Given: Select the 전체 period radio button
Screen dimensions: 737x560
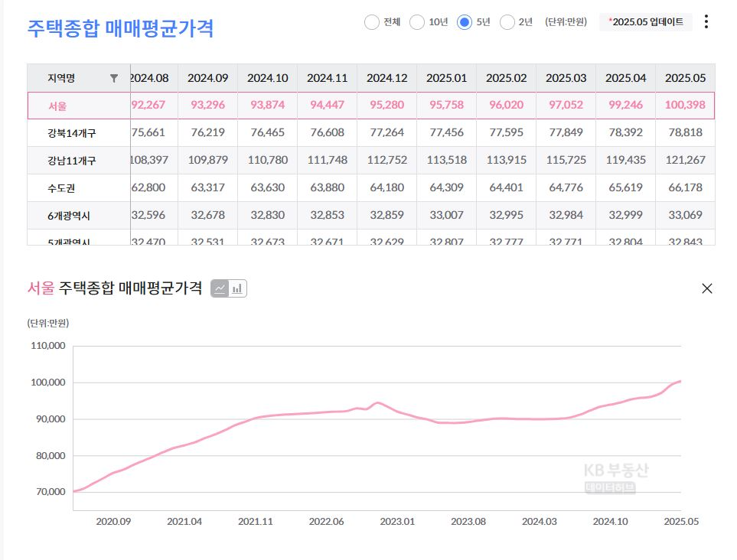Looking at the screenshot, I should click(372, 22).
